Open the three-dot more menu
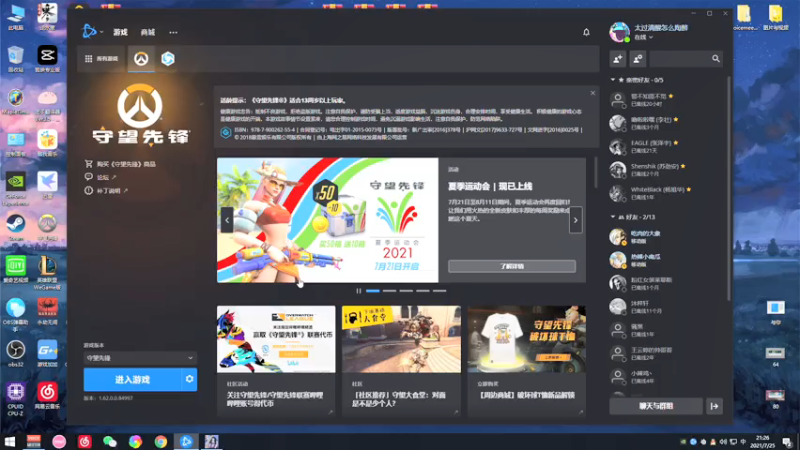The height and width of the screenshot is (450, 800). pyautogui.click(x=173, y=32)
